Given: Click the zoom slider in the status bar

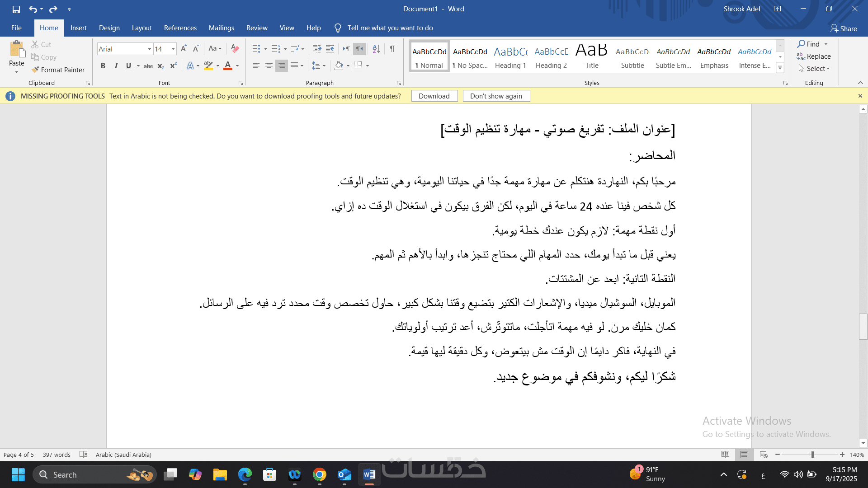Looking at the screenshot, I should coord(812,455).
